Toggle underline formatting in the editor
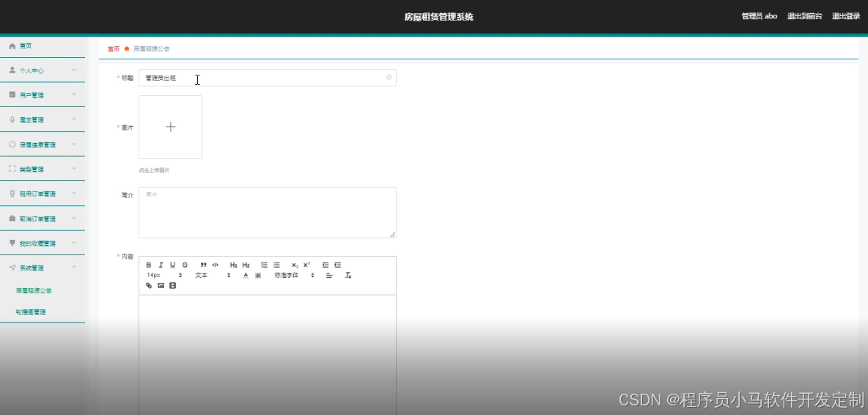 pos(173,265)
